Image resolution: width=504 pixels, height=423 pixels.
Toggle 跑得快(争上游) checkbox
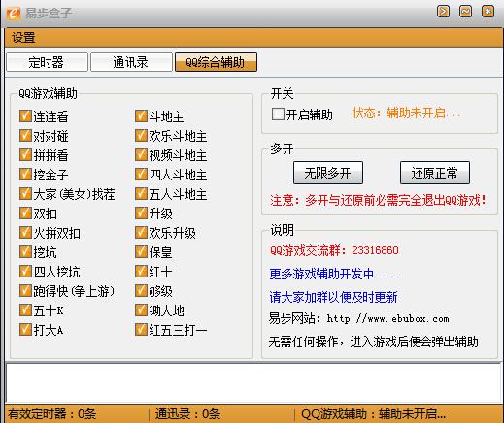pos(25,291)
